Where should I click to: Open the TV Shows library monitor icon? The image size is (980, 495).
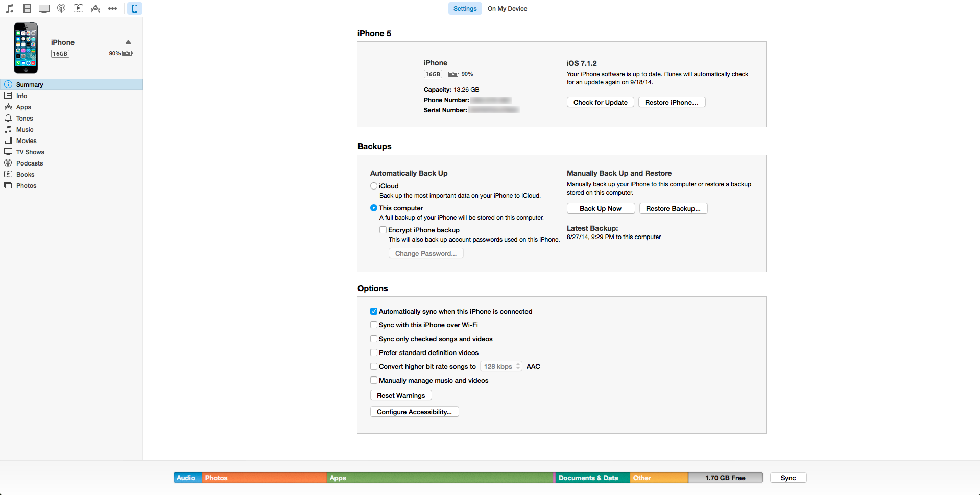click(44, 8)
